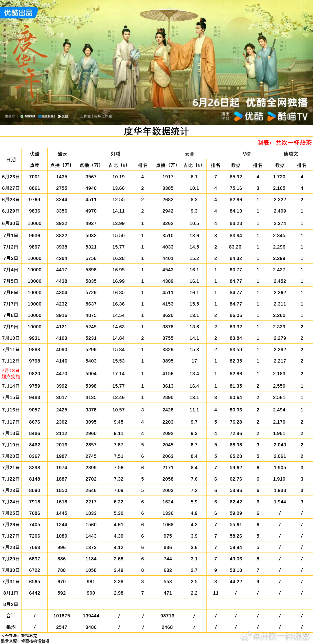Viewport: 313px width, 644px height.
Task: Click the 制表：共饮一杯热茶 credit text
Action: pyautogui.click(x=284, y=143)
